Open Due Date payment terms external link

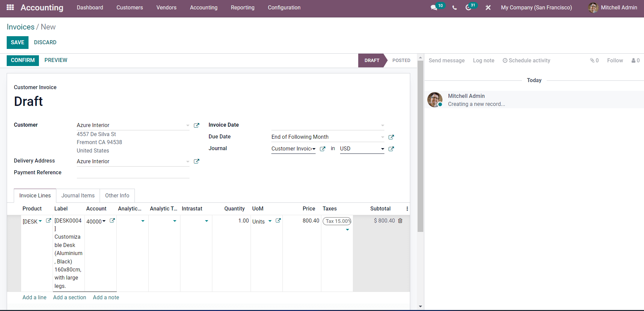point(391,137)
